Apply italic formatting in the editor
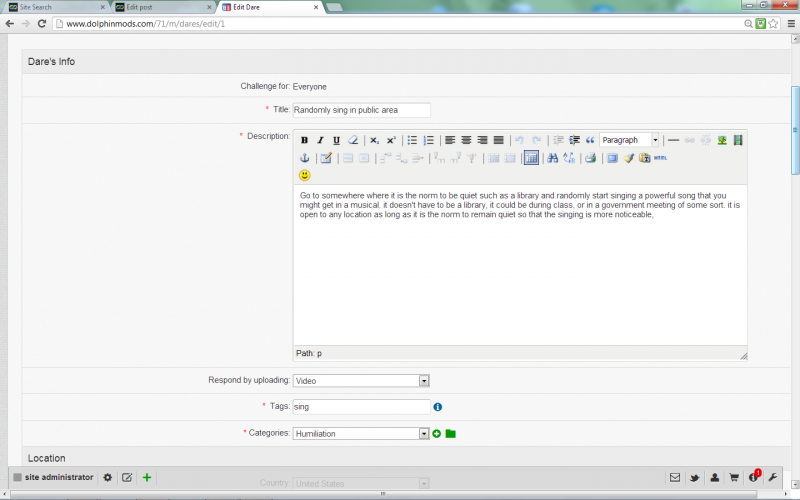This screenshot has width=800, height=500. click(x=320, y=140)
